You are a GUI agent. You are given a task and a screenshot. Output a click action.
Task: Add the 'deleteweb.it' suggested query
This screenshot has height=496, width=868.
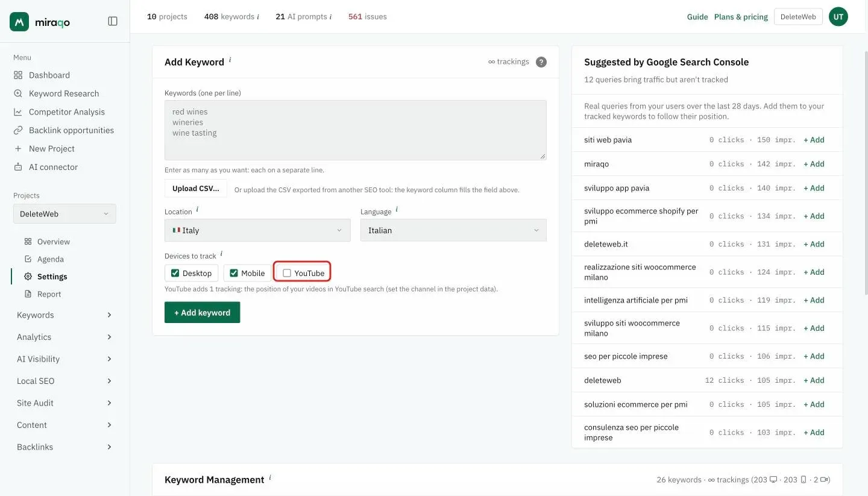(814, 244)
